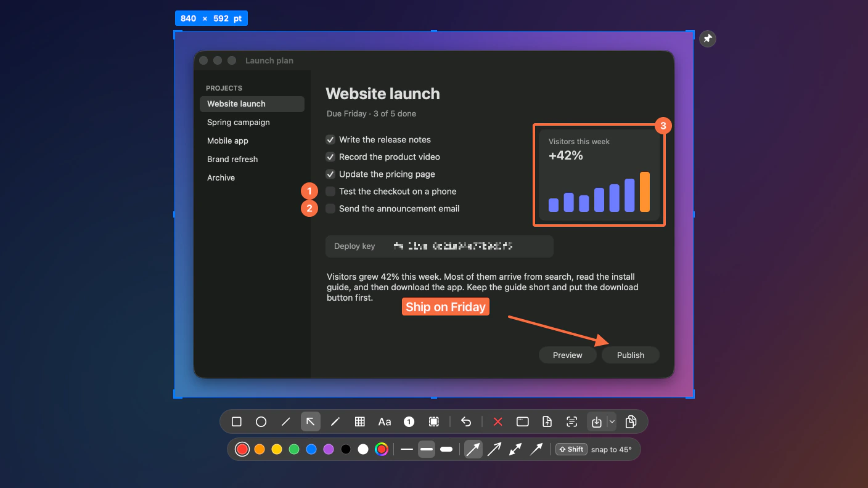Select the ellipse shape tool
This screenshot has width=868, height=488.
(x=261, y=422)
